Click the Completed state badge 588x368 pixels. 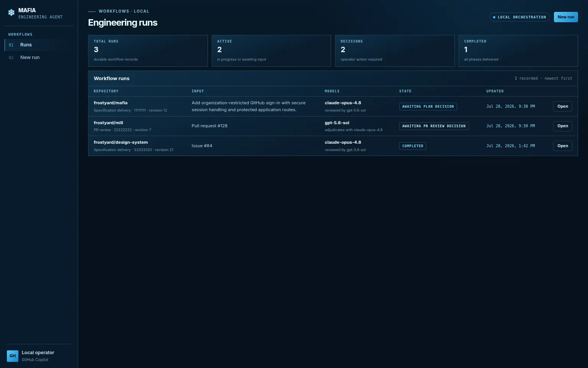413,146
